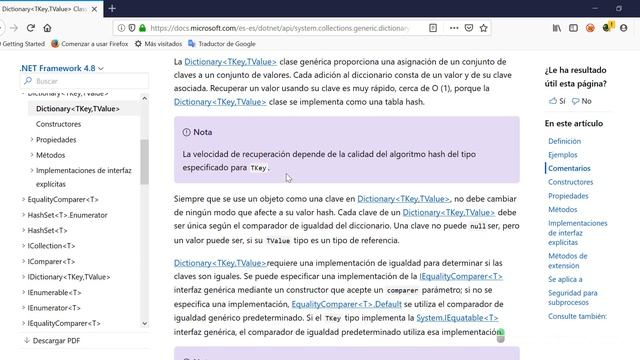Jump to Se aplica a section
The height and width of the screenshot is (360, 640).
coord(565,279)
